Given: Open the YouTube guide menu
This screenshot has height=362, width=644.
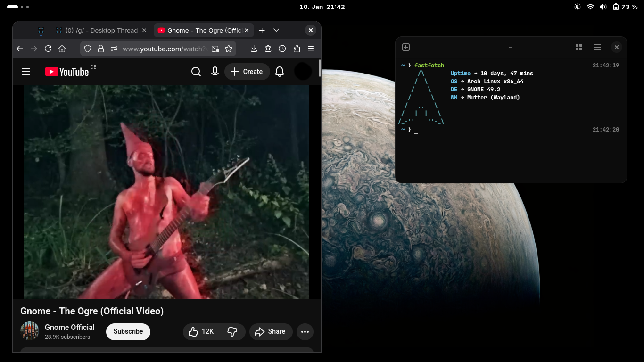Looking at the screenshot, I should click(x=26, y=72).
